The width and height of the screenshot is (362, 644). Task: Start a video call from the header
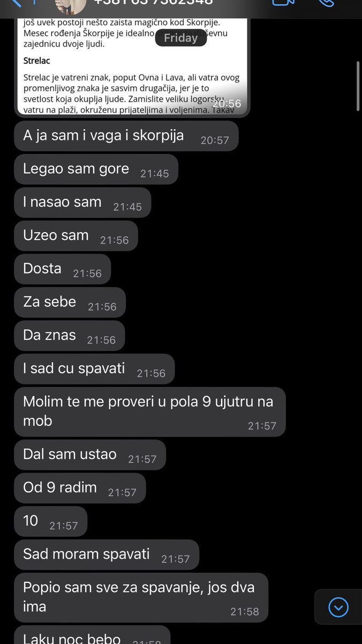[284, 2]
